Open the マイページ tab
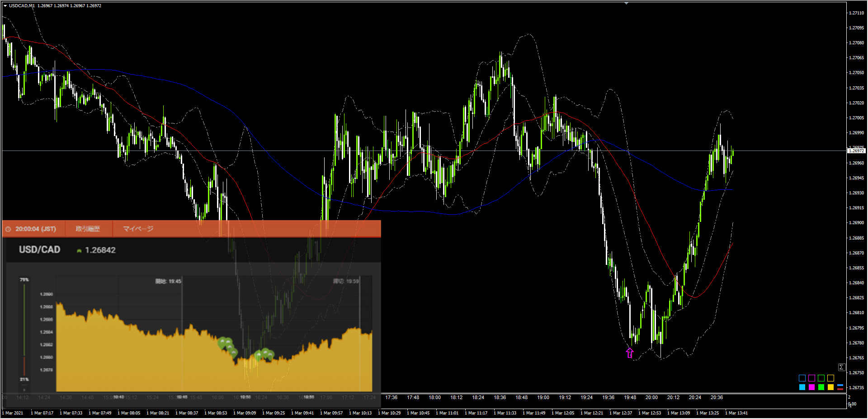Image resolution: width=868 pixels, height=419 pixels. [x=138, y=229]
